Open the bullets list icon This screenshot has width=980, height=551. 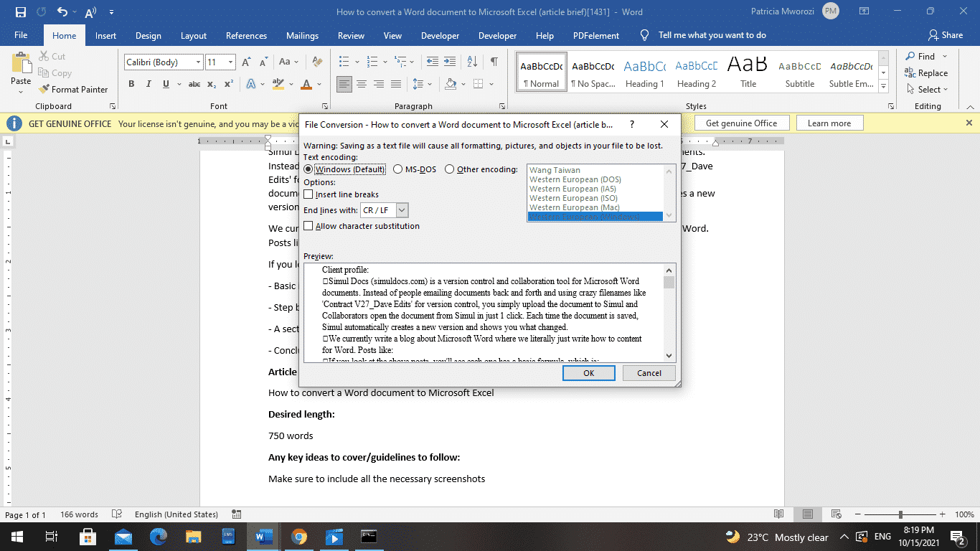[345, 62]
